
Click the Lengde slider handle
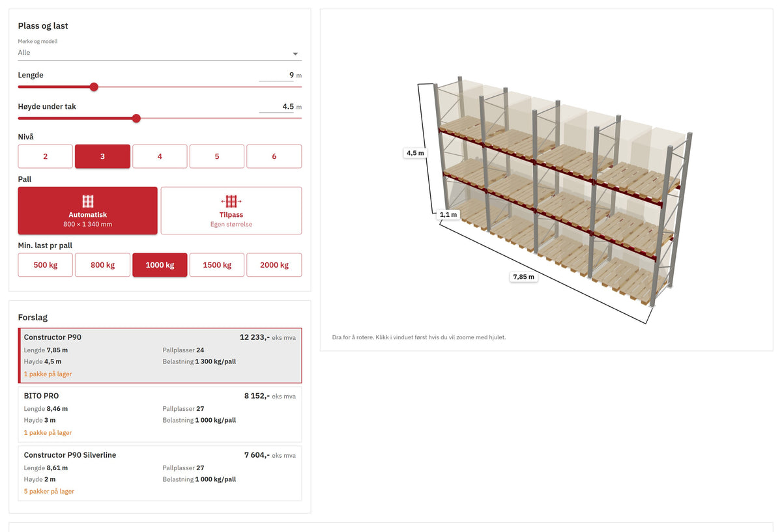(94, 87)
